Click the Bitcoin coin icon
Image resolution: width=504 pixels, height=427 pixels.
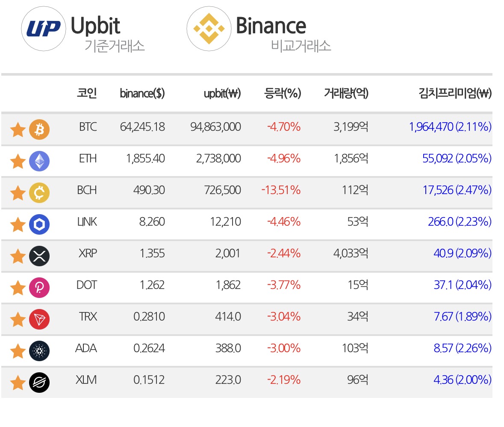coord(39,130)
